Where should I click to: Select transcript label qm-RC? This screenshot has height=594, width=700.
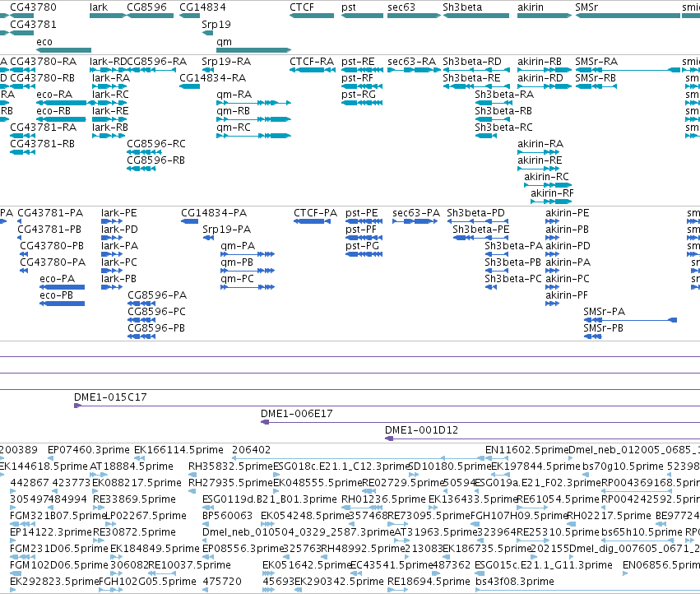click(x=234, y=128)
